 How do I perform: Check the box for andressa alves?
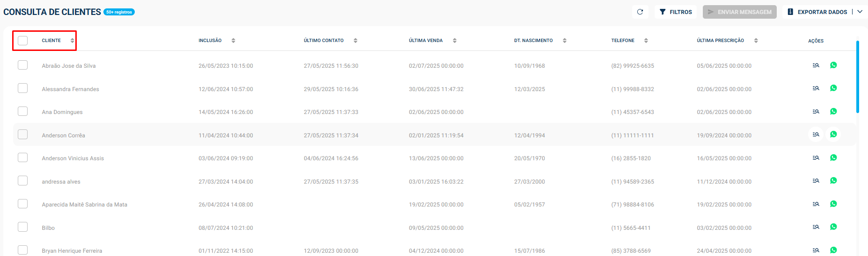[22, 181]
